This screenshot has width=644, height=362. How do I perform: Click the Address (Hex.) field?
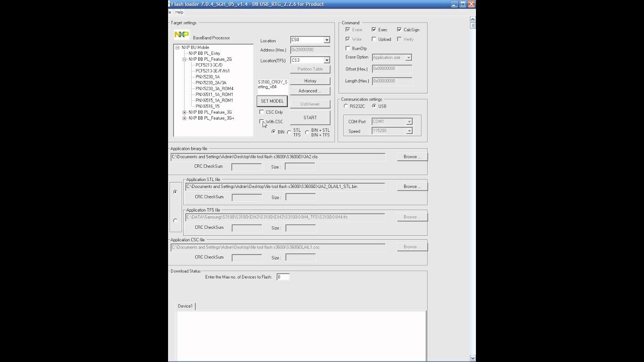(x=310, y=50)
